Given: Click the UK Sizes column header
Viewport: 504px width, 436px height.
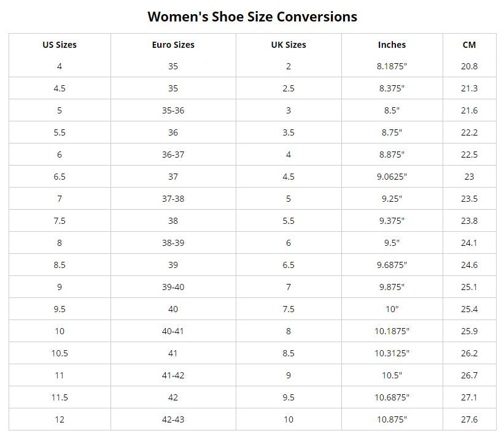Looking at the screenshot, I should tap(289, 45).
